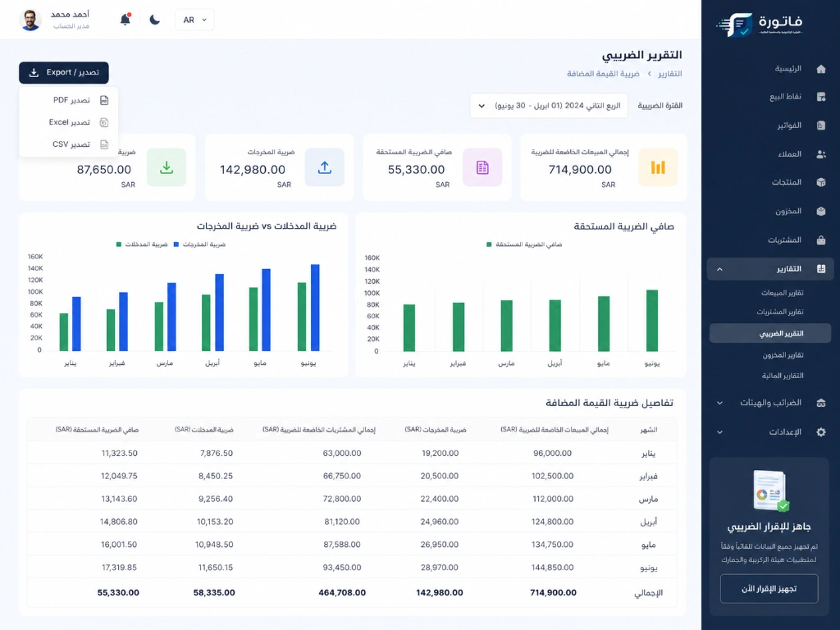The image size is (840, 630).
Task: Click the يونيو bar in net tax chart
Action: (x=652, y=321)
